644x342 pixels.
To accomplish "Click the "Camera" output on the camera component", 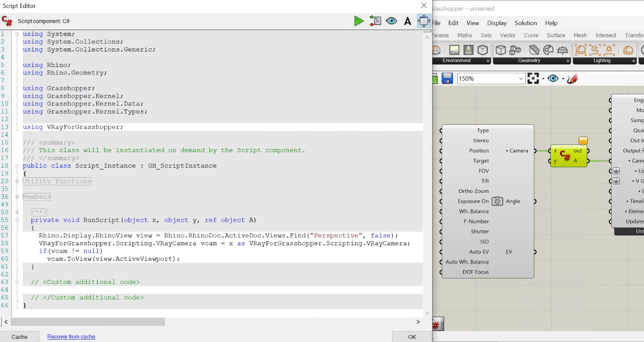I will click(x=517, y=151).
